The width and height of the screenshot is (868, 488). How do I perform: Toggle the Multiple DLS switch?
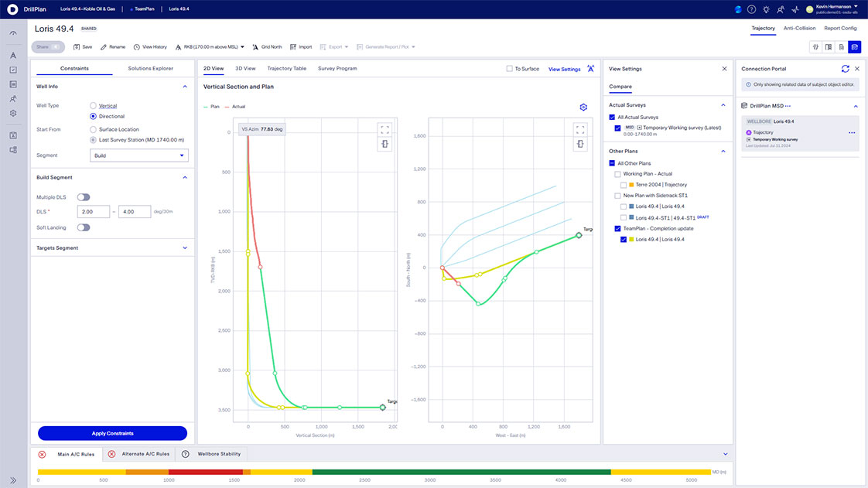[84, 197]
